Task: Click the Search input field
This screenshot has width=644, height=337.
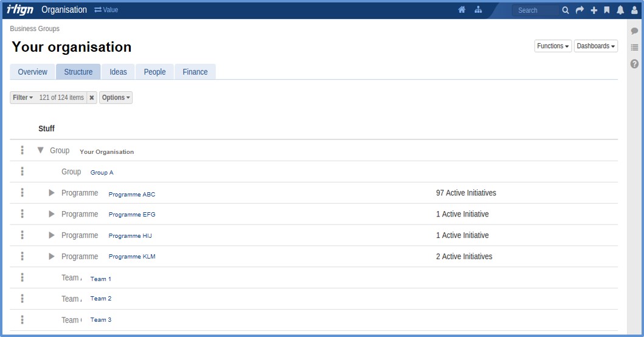Action: (535, 10)
